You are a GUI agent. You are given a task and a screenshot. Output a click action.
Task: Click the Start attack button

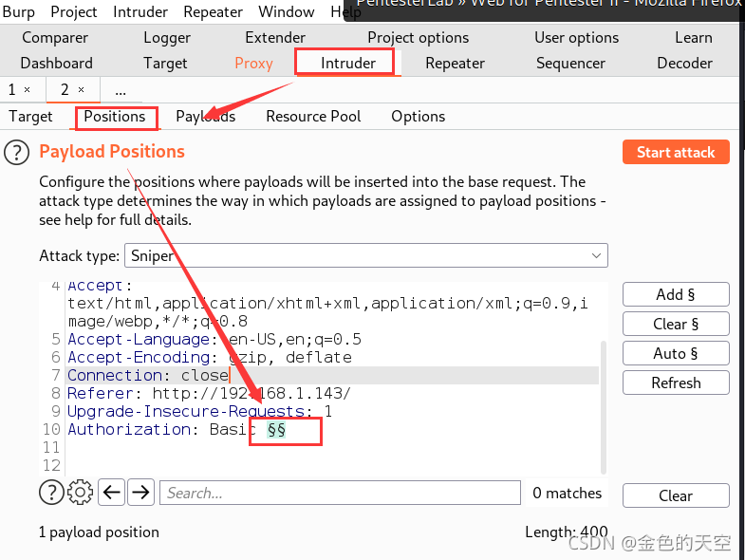point(676,152)
